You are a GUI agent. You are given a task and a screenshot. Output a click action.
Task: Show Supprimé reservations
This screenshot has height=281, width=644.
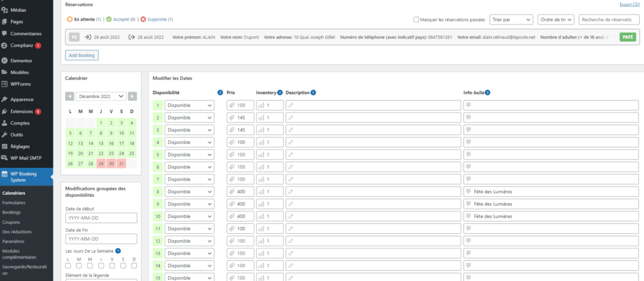[157, 19]
